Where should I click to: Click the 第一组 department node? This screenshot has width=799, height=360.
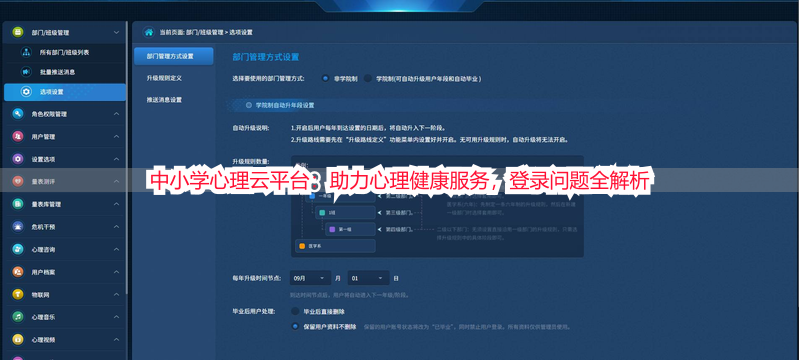[350, 229]
